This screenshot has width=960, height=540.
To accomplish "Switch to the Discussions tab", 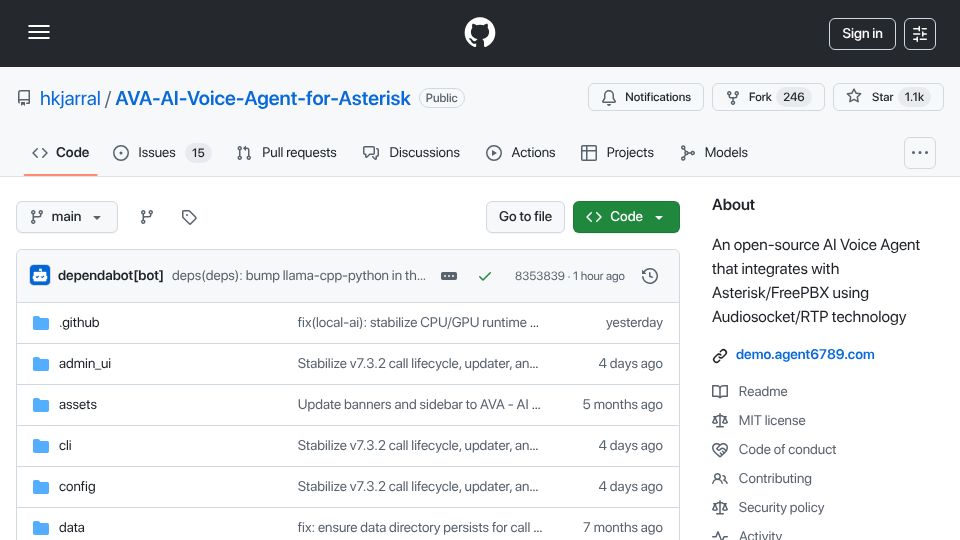I will [411, 152].
